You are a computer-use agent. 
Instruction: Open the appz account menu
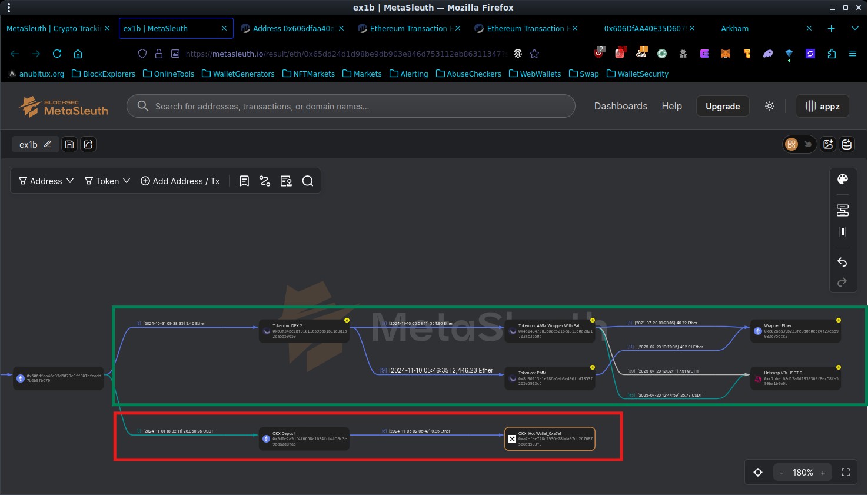click(x=822, y=106)
